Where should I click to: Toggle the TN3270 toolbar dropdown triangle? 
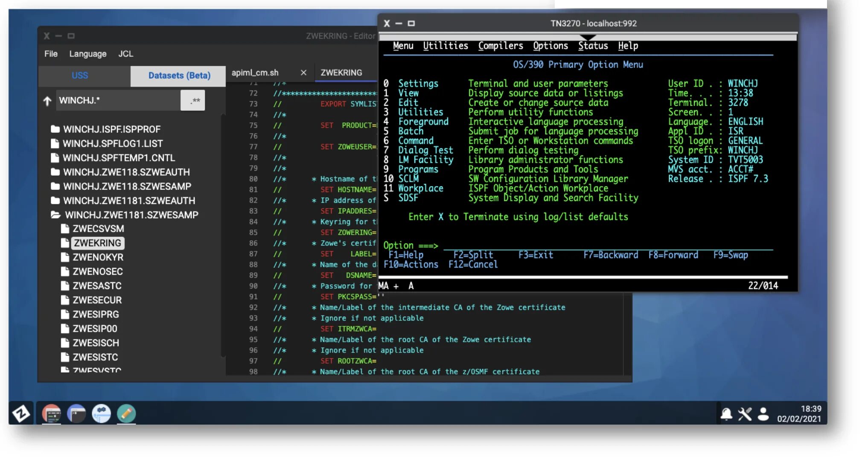pos(588,38)
